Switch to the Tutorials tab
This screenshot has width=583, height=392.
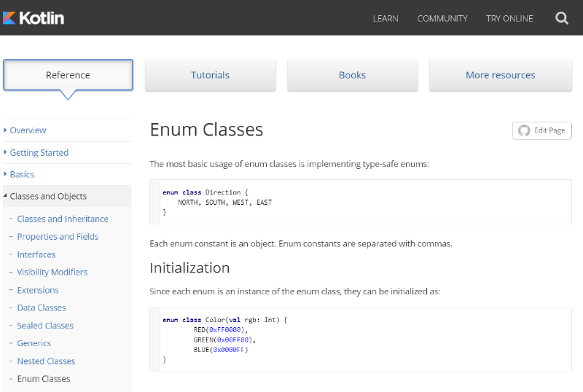tap(210, 75)
